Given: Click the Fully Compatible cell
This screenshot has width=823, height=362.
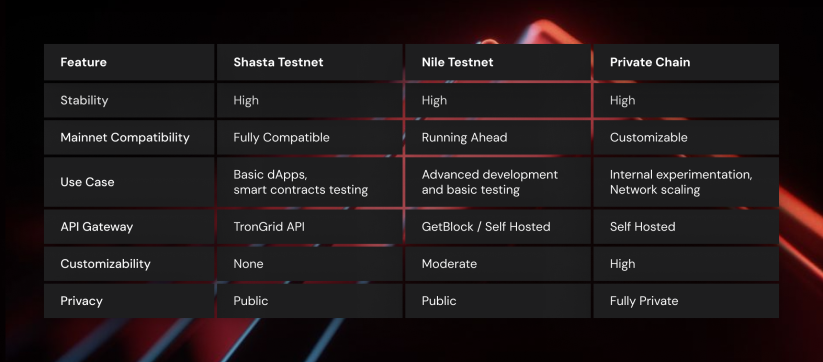Looking at the screenshot, I should tap(310, 137).
